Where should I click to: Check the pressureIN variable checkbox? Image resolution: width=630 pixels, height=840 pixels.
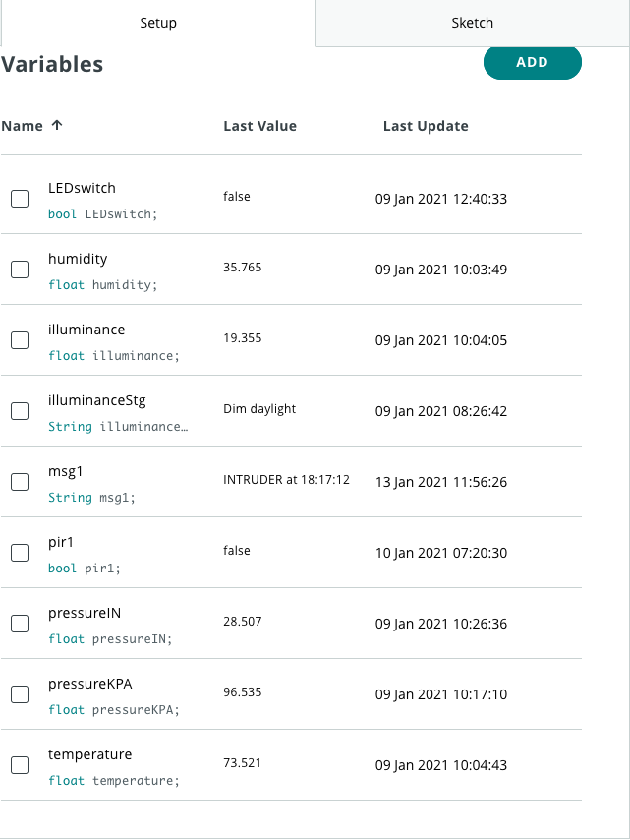pos(20,624)
